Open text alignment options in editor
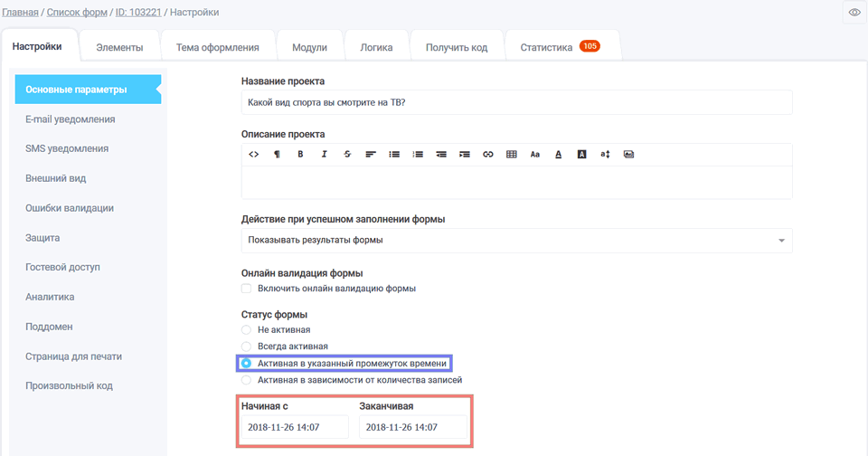The image size is (868, 456). tap(371, 155)
